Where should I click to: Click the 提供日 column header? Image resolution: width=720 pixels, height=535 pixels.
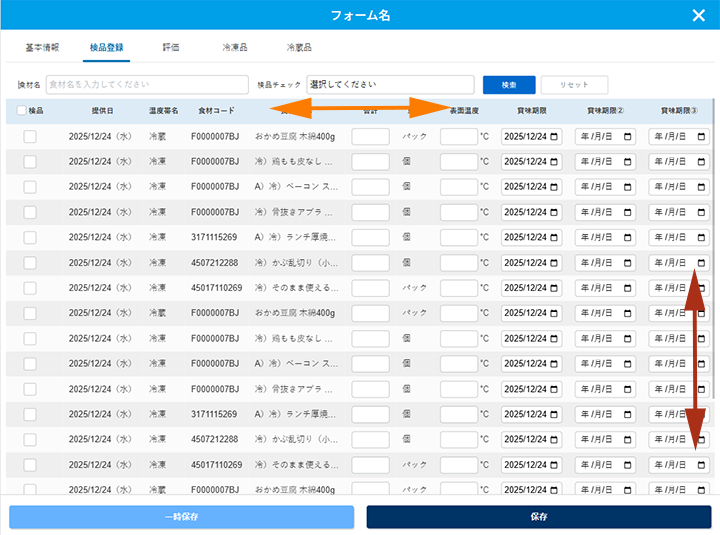pos(102,111)
